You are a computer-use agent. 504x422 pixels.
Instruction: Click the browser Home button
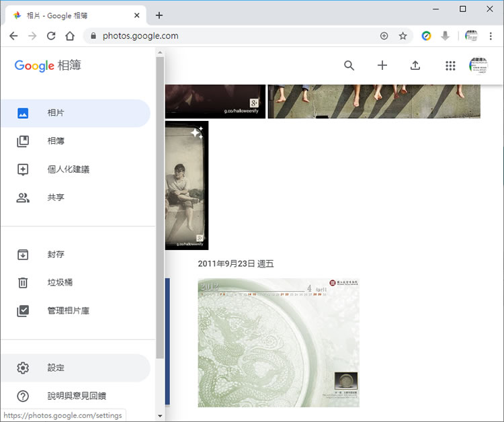70,36
